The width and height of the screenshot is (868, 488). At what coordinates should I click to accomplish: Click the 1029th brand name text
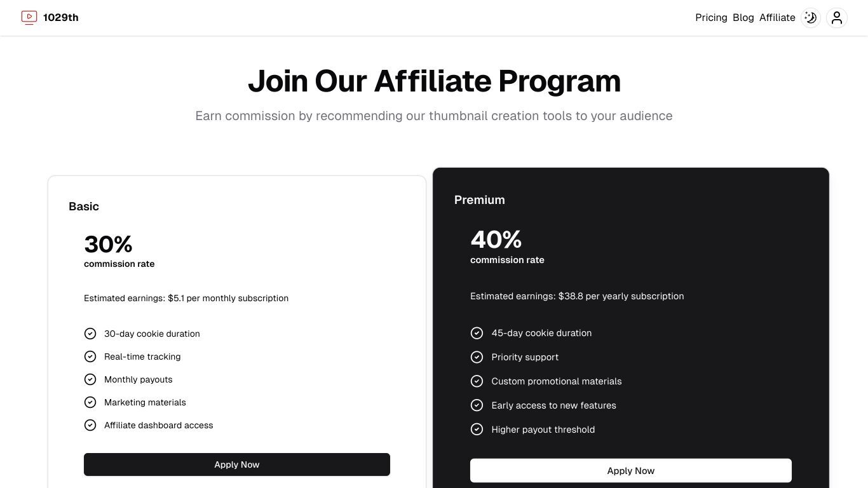pyautogui.click(x=61, y=18)
